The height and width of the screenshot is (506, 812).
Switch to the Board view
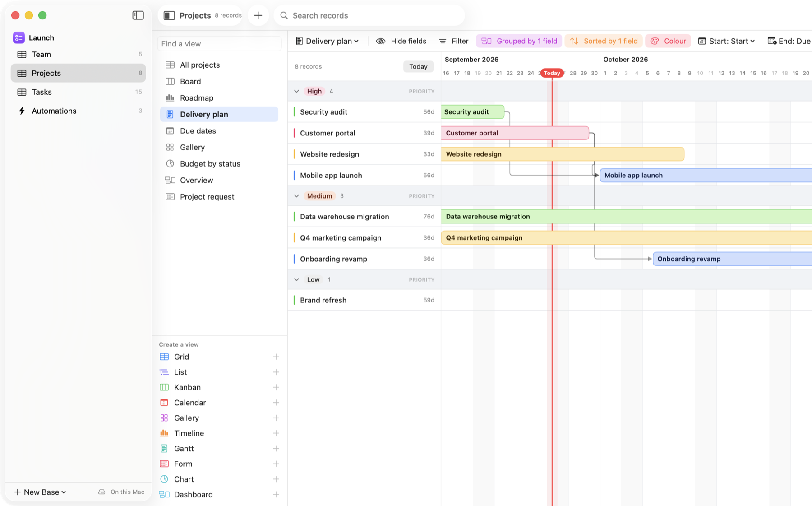point(219,81)
